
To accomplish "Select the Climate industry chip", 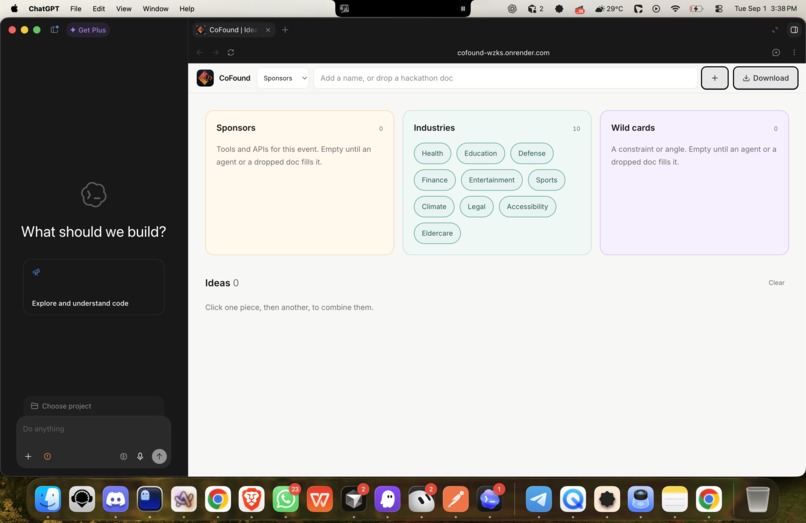I will [x=434, y=207].
